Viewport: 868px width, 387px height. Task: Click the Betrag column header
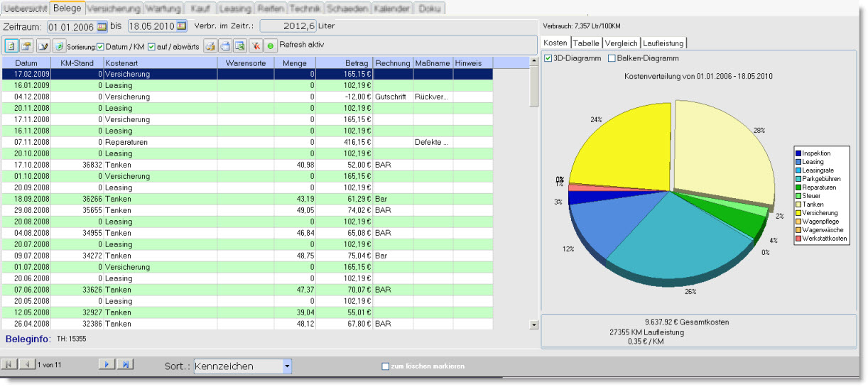pos(357,63)
